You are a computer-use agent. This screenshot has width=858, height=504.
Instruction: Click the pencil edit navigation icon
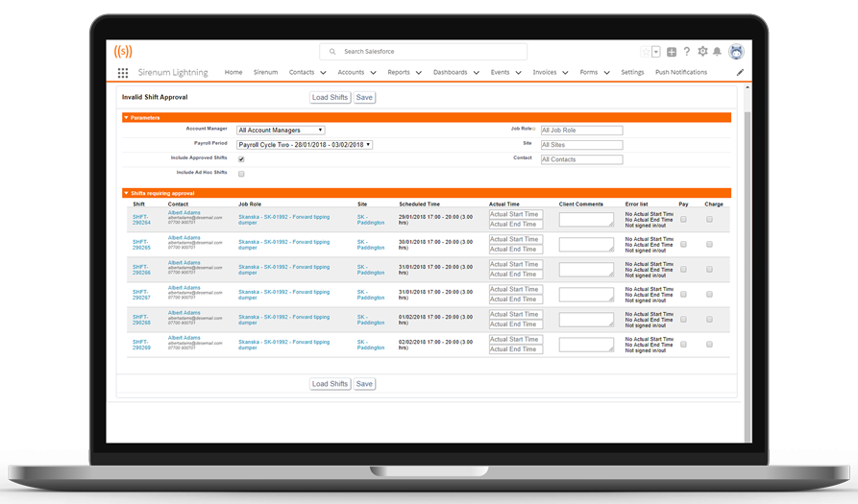(740, 73)
